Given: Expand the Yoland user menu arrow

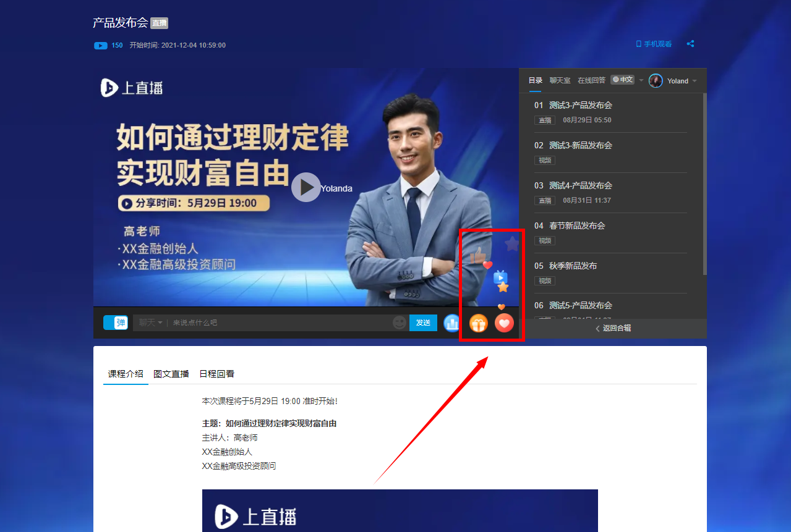Looking at the screenshot, I should pos(695,81).
